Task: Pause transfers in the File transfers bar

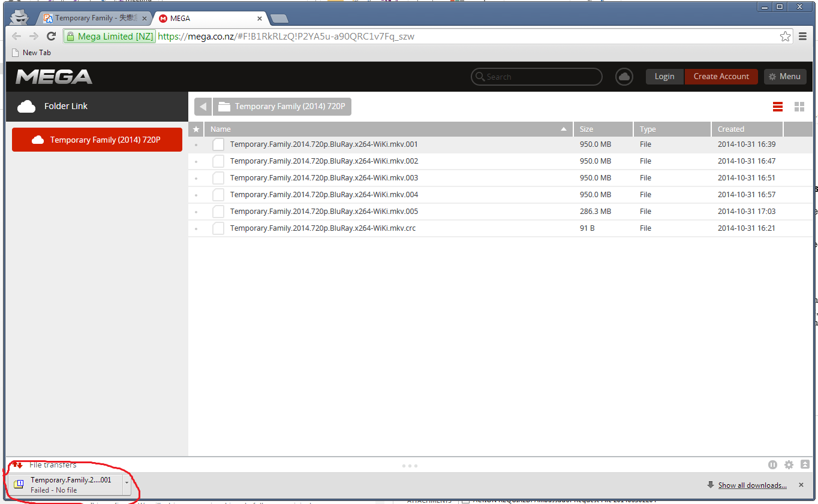Action: click(773, 465)
